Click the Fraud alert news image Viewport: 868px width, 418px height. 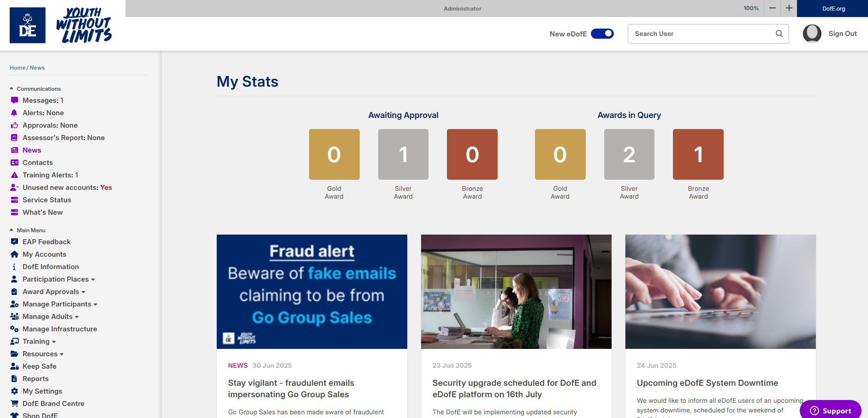312,292
